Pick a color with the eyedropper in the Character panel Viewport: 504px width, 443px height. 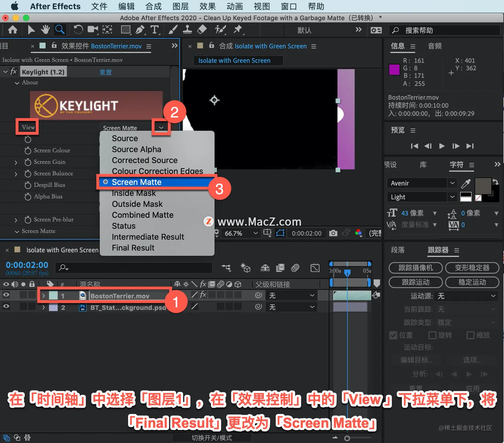pyautogui.click(x=466, y=183)
